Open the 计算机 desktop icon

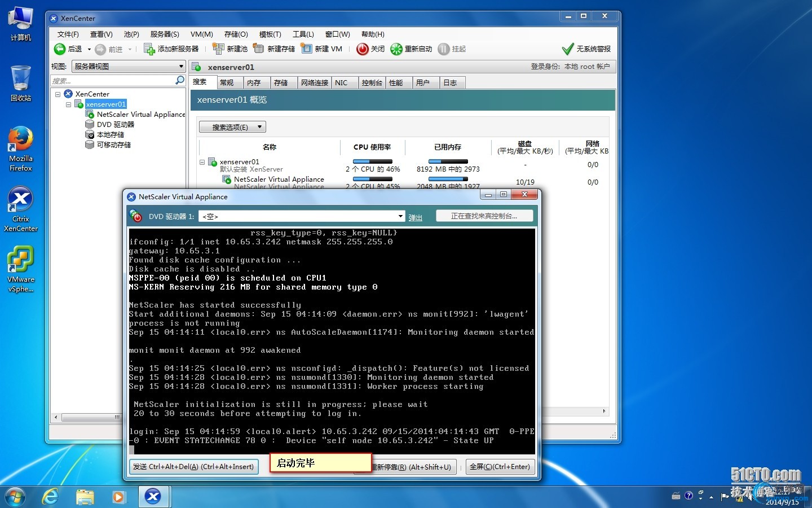[x=21, y=24]
